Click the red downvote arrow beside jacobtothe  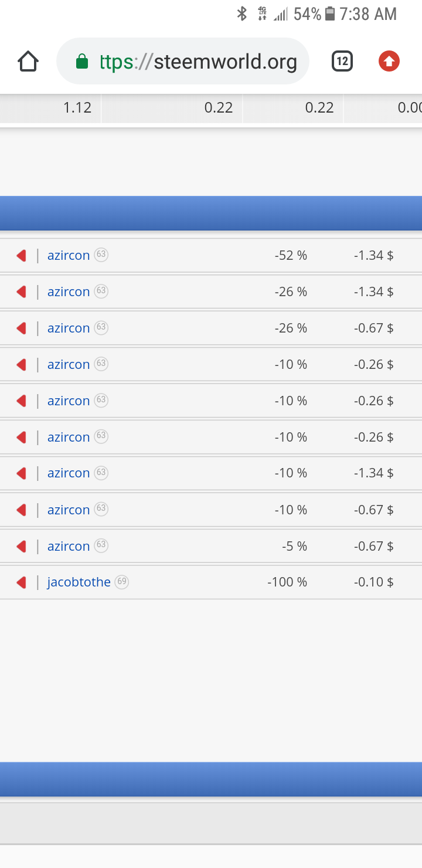[21, 582]
